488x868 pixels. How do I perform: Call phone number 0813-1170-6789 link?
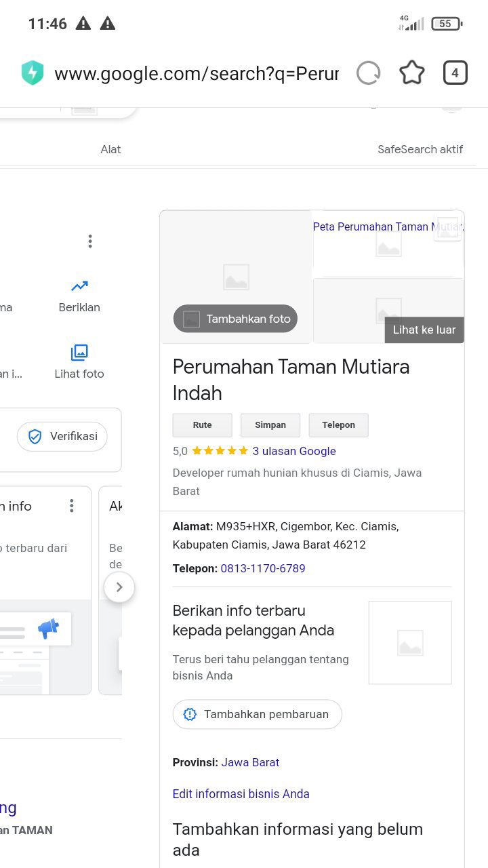click(263, 568)
